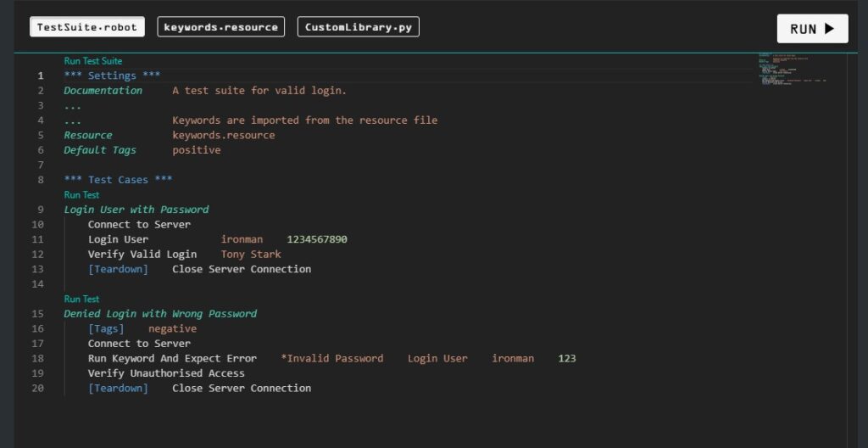
Task: Click the code minimap preview
Action: point(793,71)
